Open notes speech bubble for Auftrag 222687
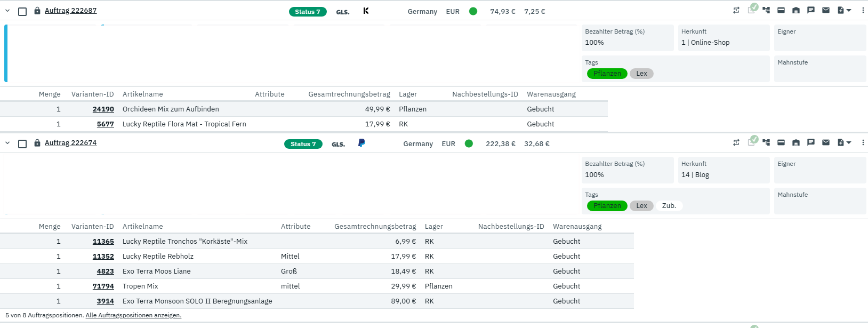This screenshot has width=868, height=328. click(811, 10)
